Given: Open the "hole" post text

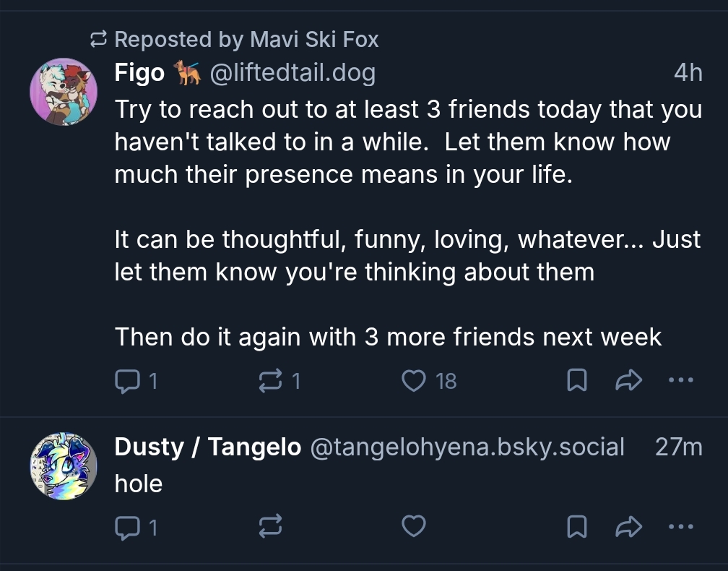Looking at the screenshot, I should tap(139, 484).
